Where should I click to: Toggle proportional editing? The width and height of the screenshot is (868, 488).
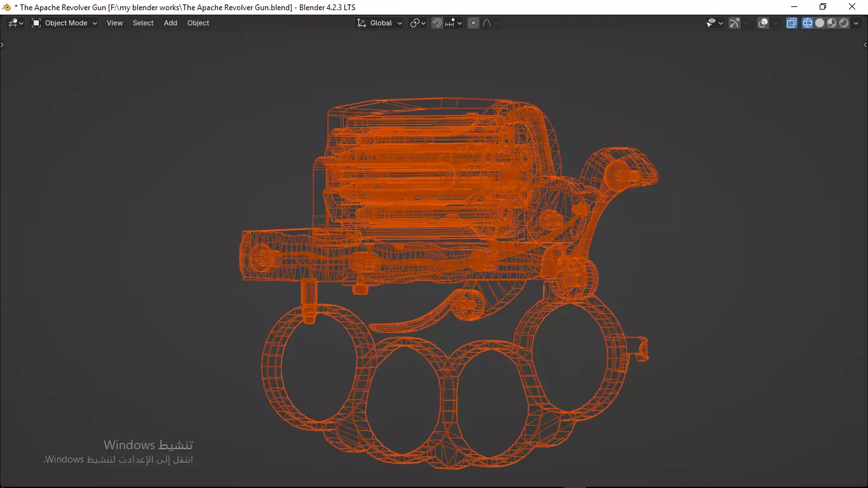(x=473, y=23)
